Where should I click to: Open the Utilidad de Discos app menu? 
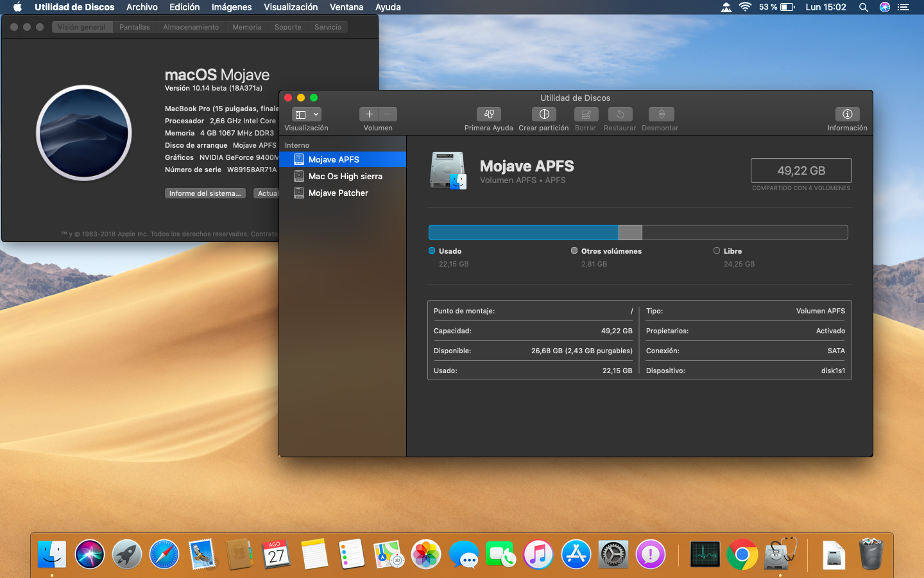click(74, 7)
